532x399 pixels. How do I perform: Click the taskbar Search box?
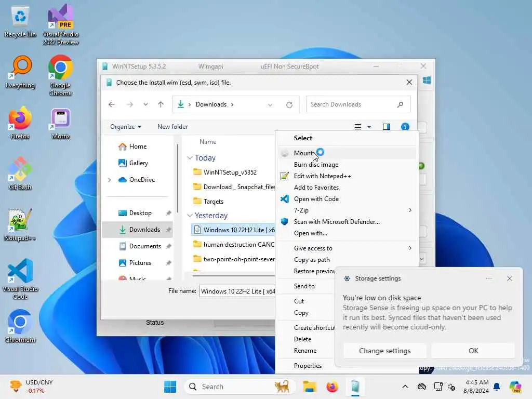[239, 387]
